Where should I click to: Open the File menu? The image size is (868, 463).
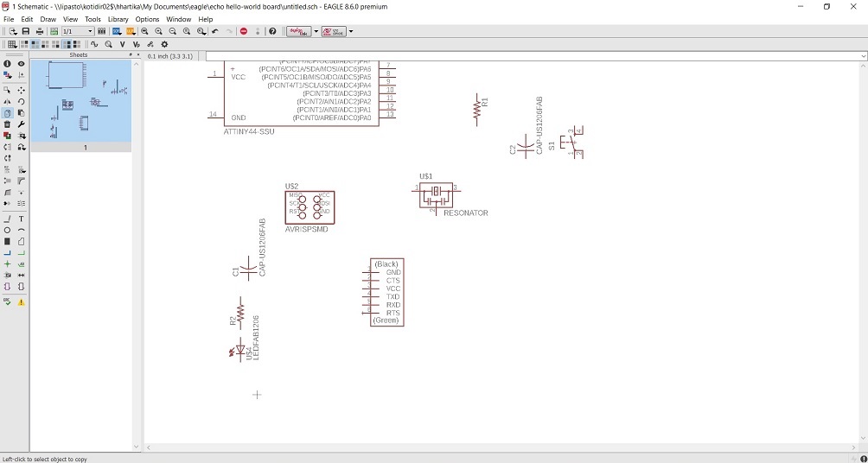click(x=9, y=19)
